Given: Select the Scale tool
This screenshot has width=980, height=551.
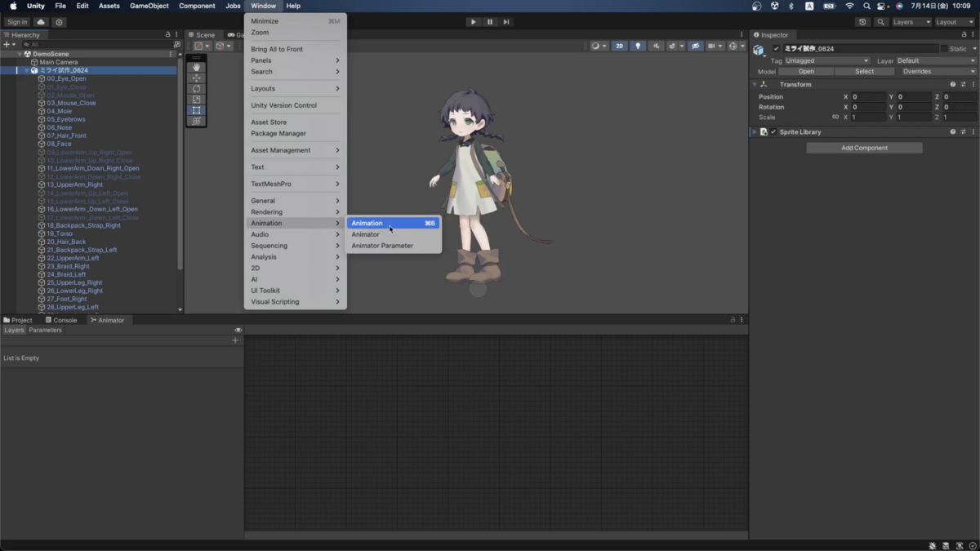Looking at the screenshot, I should (196, 100).
